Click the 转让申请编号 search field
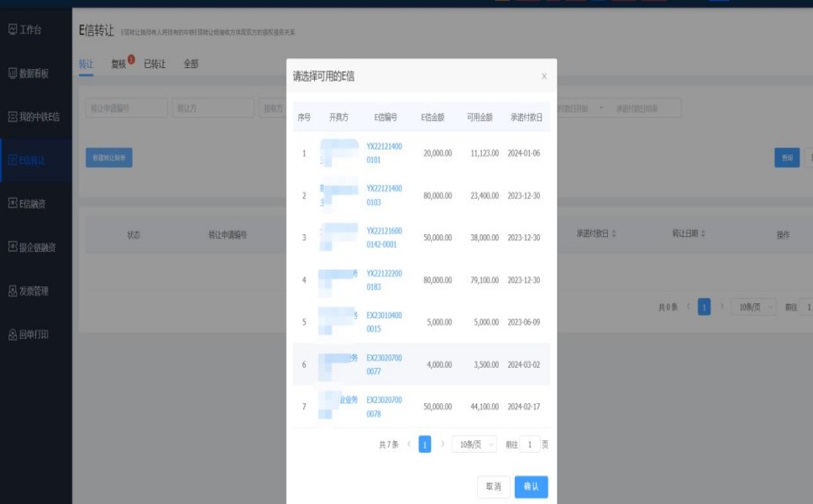813x504 pixels. point(126,108)
